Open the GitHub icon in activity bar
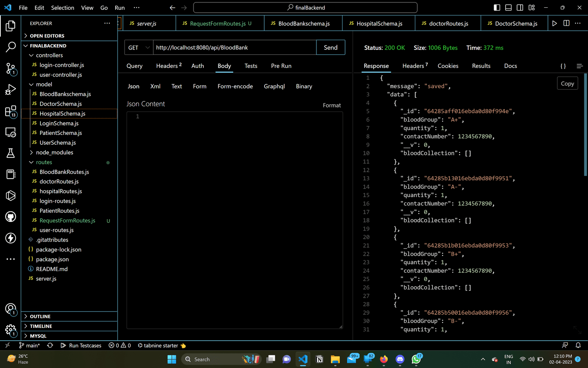This screenshot has width=588, height=368. (x=11, y=217)
